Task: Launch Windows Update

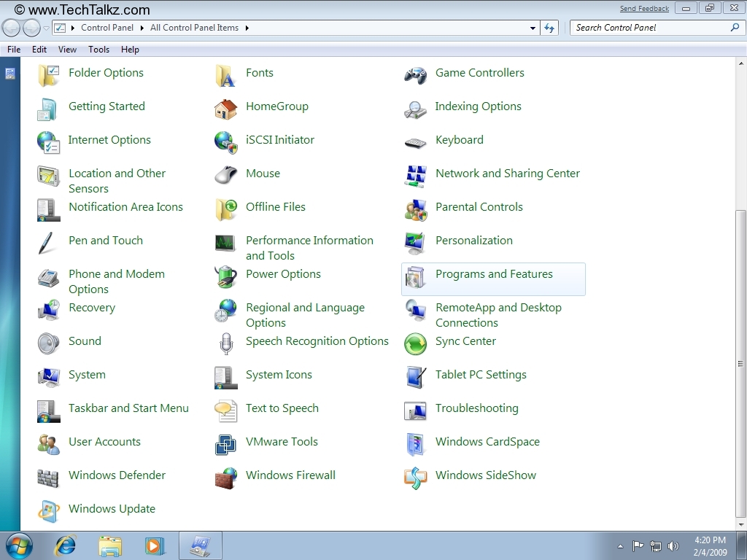Action: pyautogui.click(x=112, y=509)
